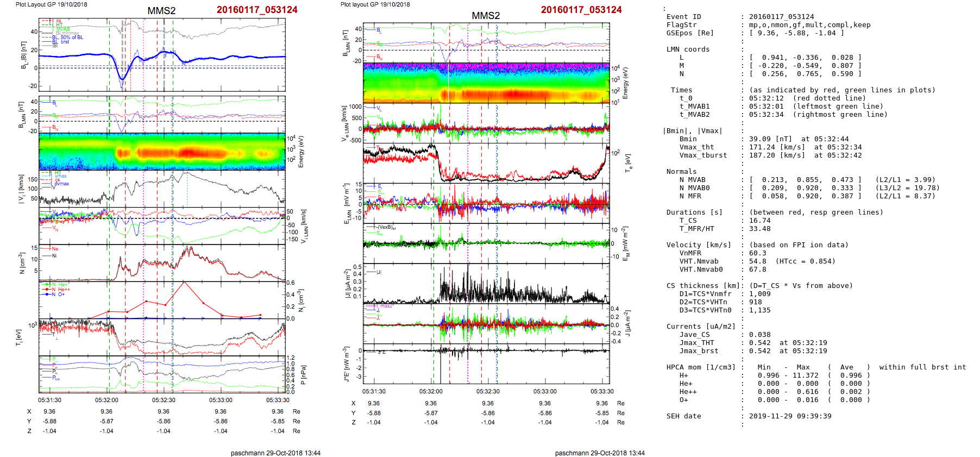This screenshot has height=457, width=980.
Task: Select the Jmax_brst value 0.542
Action: [x=759, y=351]
